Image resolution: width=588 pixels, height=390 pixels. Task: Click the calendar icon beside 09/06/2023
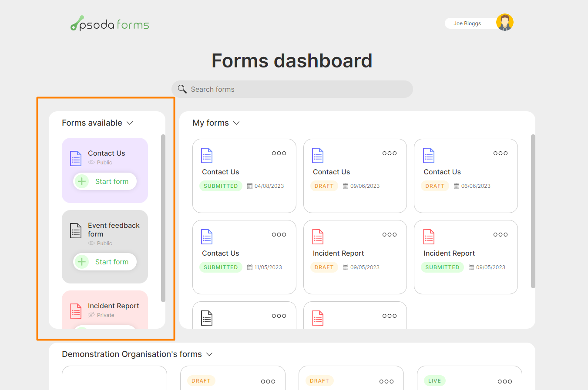pyautogui.click(x=346, y=186)
